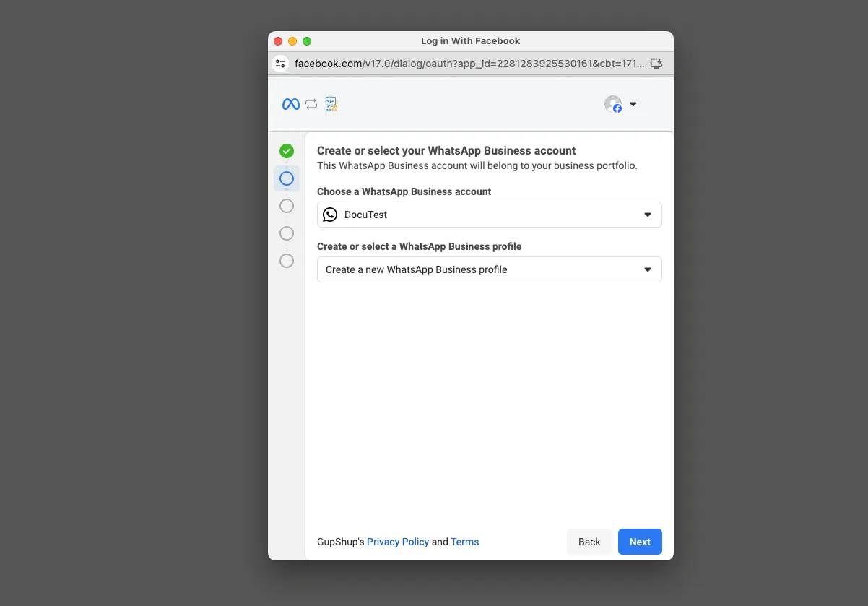The height and width of the screenshot is (606, 868).
Task: Click the Meta logo icon
Action: click(x=291, y=104)
